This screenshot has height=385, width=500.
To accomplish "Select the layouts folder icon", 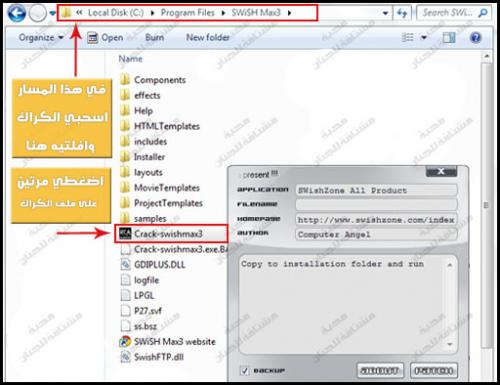I will click(x=125, y=172).
